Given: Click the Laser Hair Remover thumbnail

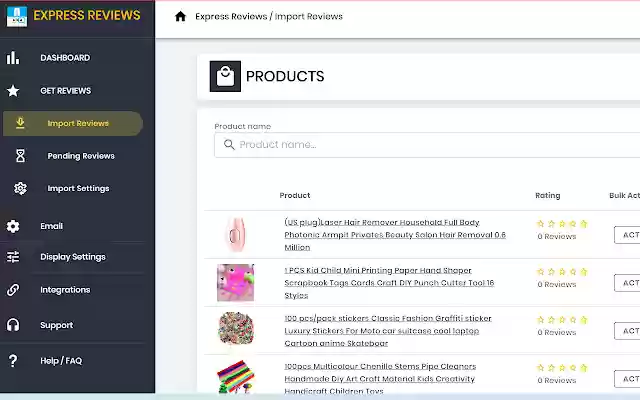Looking at the screenshot, I should pos(236,234).
